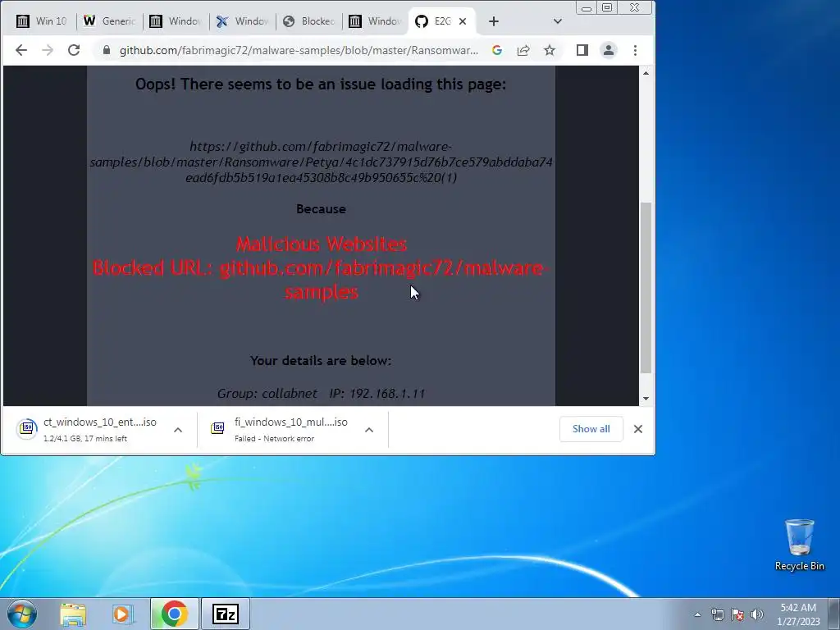Click the page scrollbar up arrow
Viewport: 840px width, 630px height.
[646, 73]
